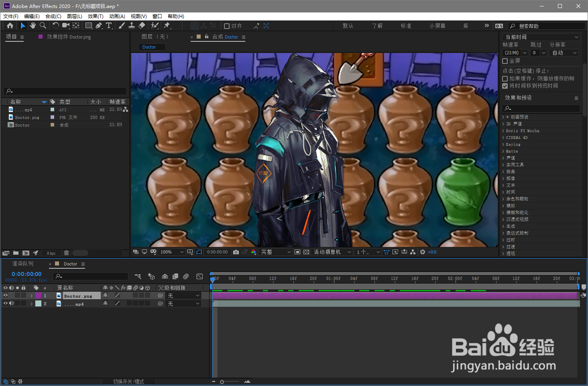588x386 pixels.
Task: Open the 活动摄像机 camera view dropdown
Action: [x=332, y=252]
